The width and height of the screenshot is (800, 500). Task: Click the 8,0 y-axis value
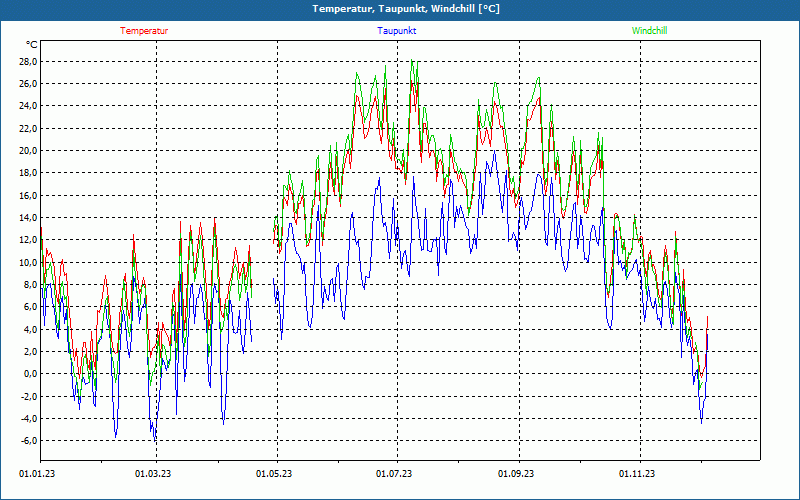click(30, 285)
